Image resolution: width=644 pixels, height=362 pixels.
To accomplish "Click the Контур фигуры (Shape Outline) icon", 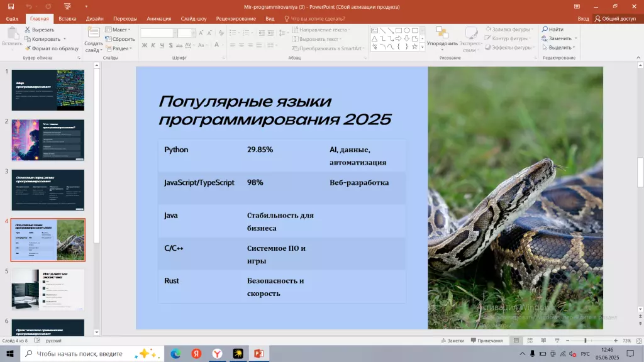I will click(x=487, y=38).
